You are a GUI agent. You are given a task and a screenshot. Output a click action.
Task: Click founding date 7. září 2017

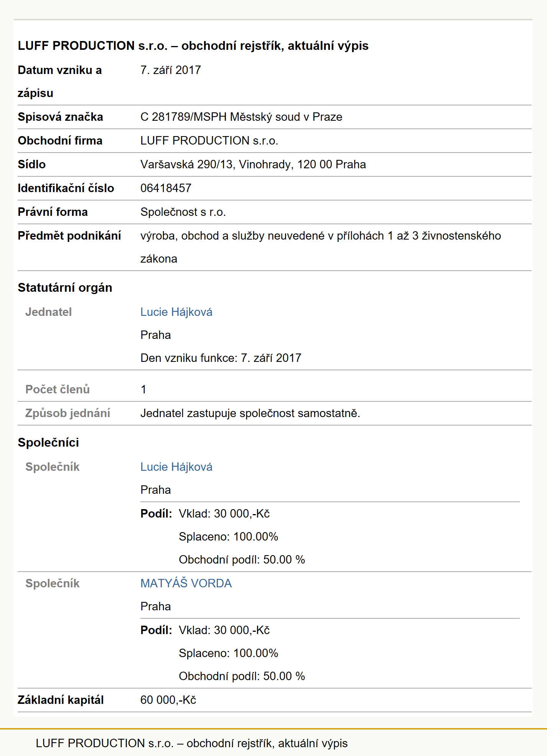(x=171, y=70)
